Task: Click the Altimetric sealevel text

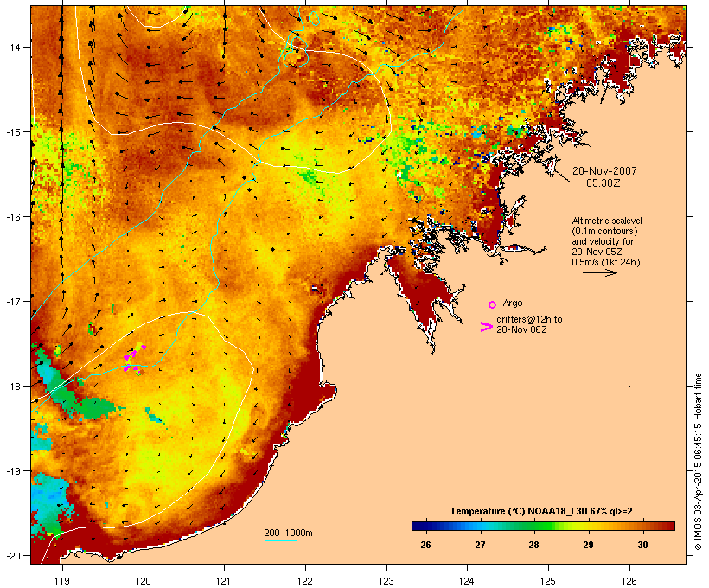Action: pos(607,220)
